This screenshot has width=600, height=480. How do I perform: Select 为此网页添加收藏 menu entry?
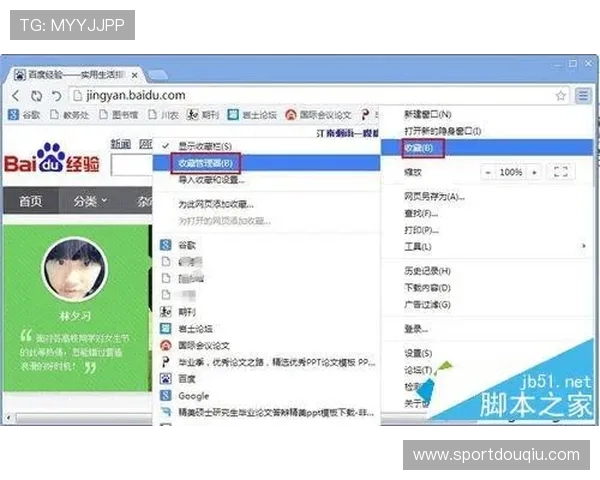click(266, 204)
